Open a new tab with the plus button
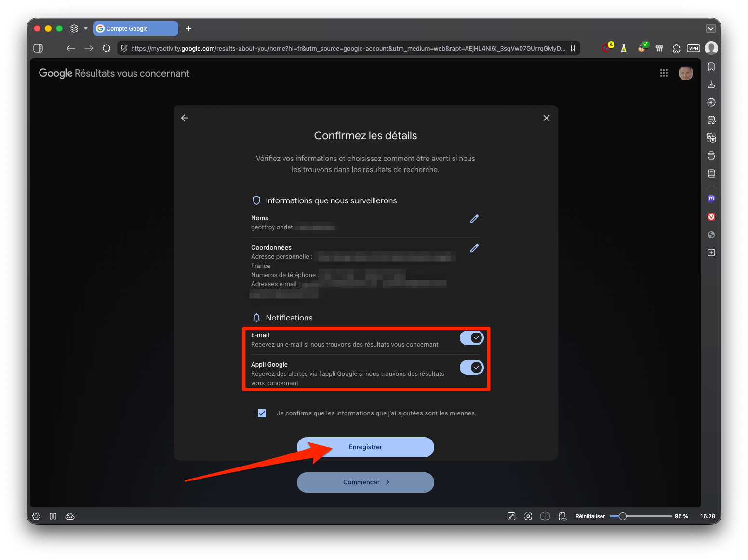Screen dimensions: 748x560 [x=188, y=28]
